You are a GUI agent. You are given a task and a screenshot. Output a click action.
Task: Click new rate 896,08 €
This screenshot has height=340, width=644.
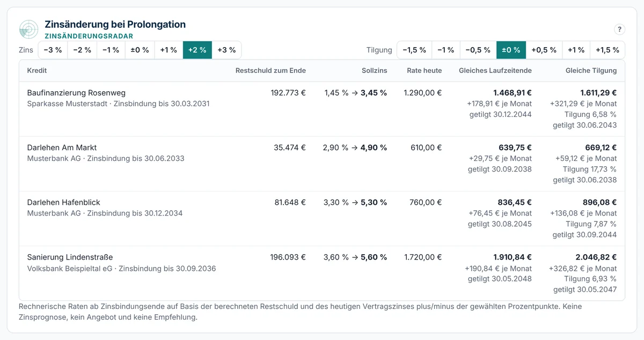(x=601, y=202)
